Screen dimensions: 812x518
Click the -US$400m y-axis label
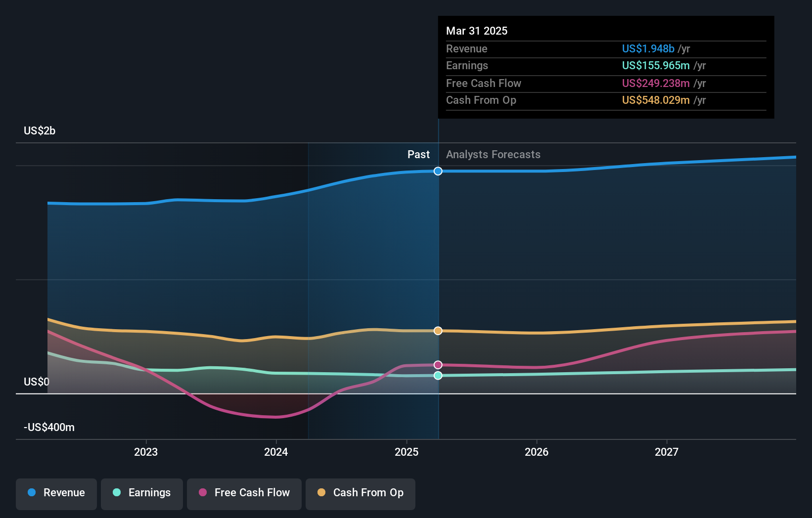[x=49, y=427]
